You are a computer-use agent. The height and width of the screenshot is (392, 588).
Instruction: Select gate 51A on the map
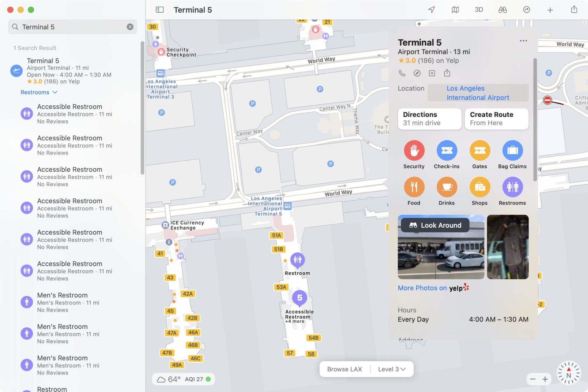(x=276, y=235)
